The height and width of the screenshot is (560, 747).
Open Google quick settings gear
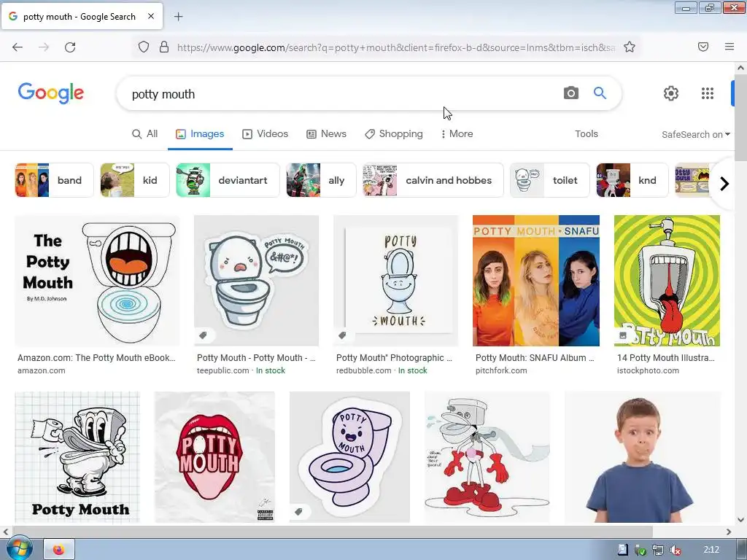pyautogui.click(x=671, y=93)
